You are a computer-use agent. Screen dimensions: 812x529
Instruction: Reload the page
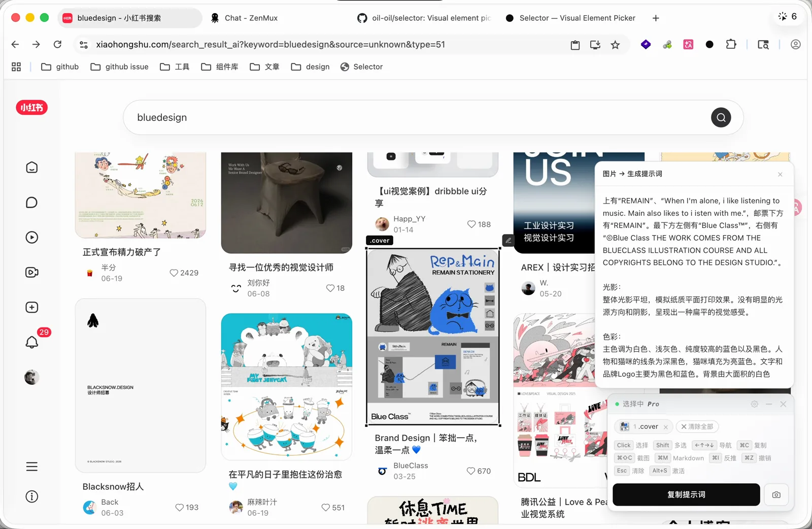pos(57,45)
